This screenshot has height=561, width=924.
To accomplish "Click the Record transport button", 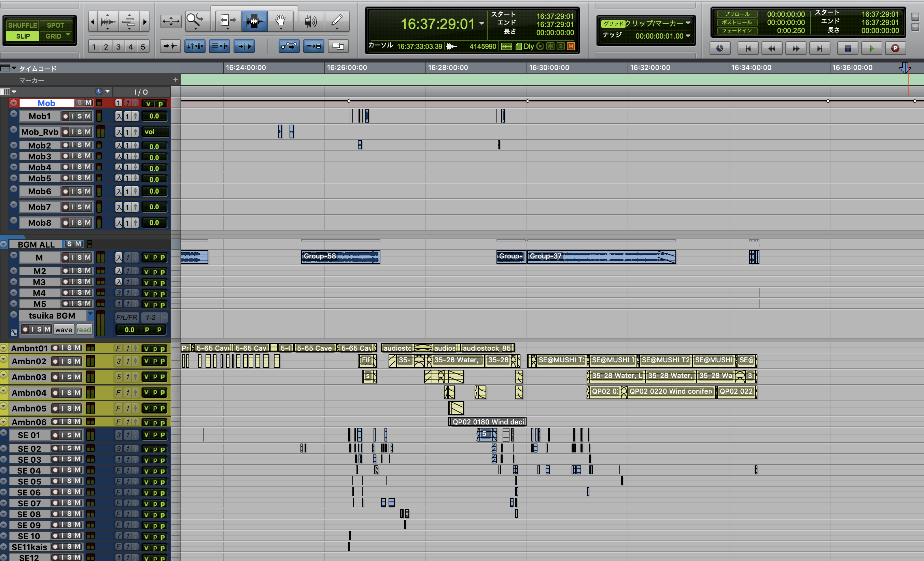I will tap(895, 48).
